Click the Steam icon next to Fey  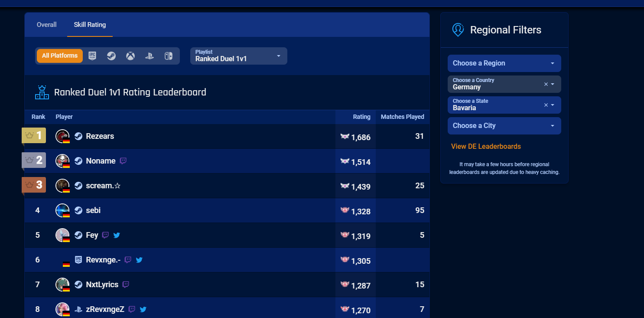coord(78,235)
